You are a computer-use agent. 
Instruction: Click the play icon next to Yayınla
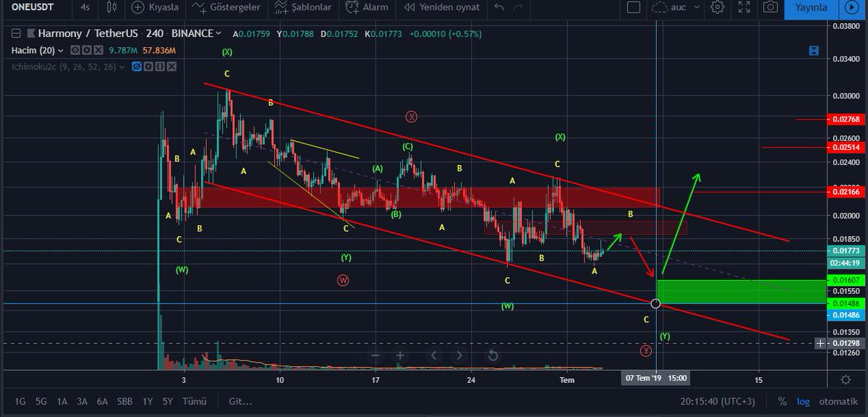pos(851,7)
